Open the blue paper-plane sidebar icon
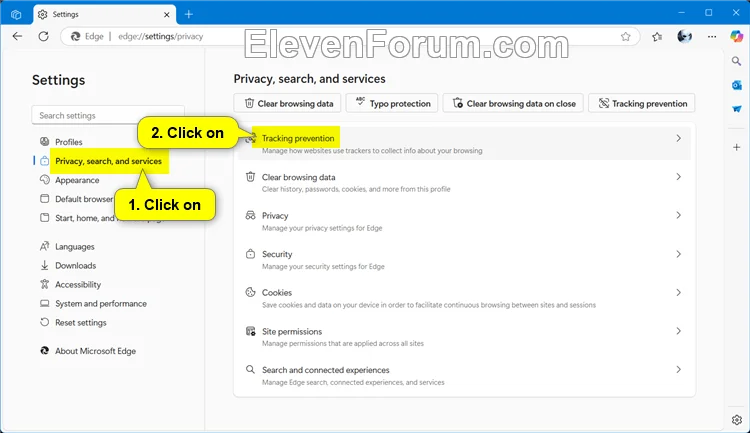 (737, 109)
